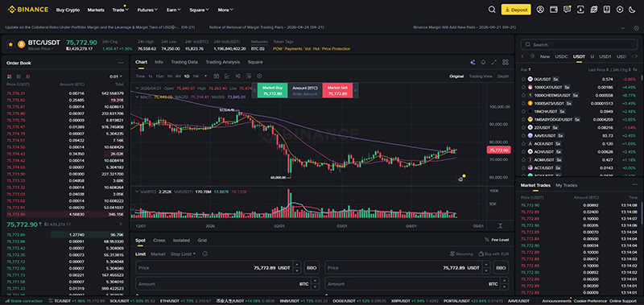The width and height of the screenshot is (644, 305).
Task: Open the Trade menu dropdown
Action: (120, 10)
